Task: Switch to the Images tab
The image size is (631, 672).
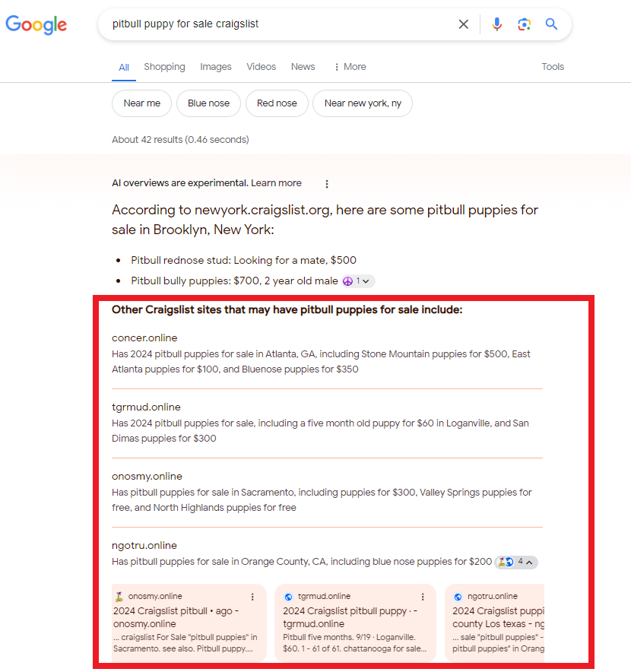Action: pos(216,67)
